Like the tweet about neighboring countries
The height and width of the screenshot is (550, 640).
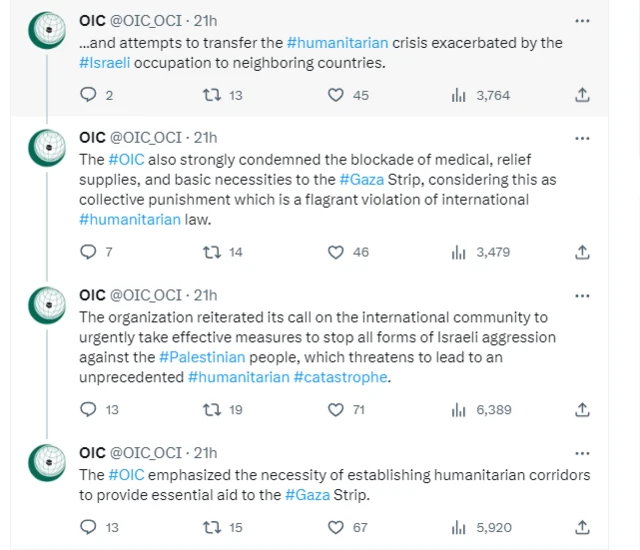(337, 95)
